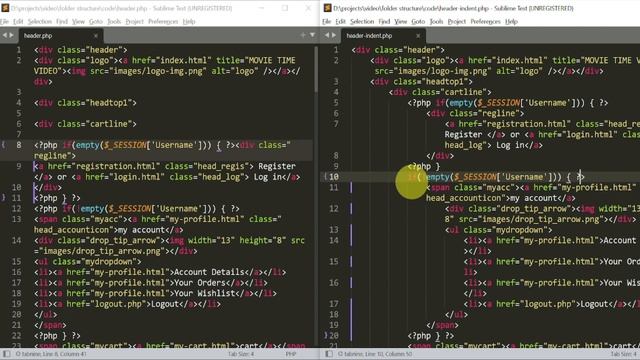Go to next tab in header-indent.php window
This screenshot has height=360, width=640.
click(x=334, y=36)
